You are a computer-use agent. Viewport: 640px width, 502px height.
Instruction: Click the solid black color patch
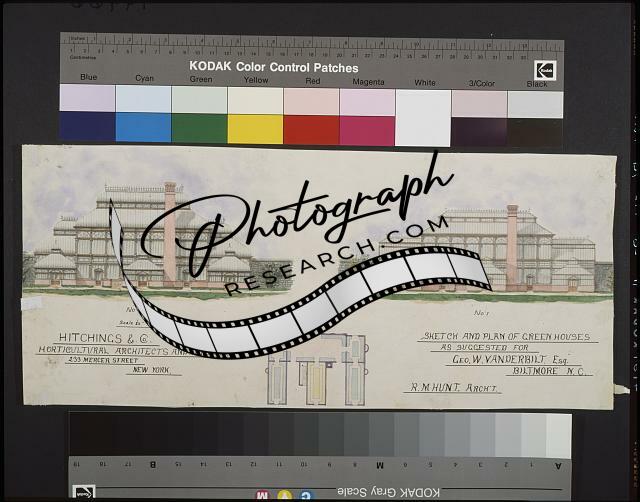535,133
